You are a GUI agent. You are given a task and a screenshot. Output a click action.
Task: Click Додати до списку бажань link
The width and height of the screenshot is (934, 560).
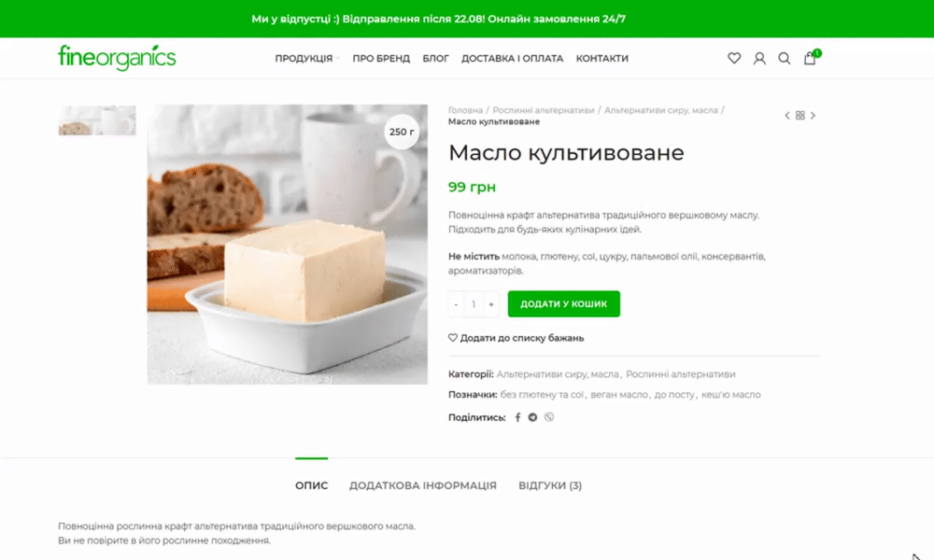(516, 338)
